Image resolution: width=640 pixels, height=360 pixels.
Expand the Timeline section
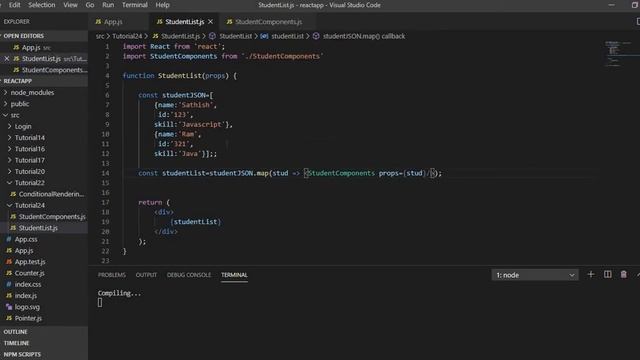16,343
